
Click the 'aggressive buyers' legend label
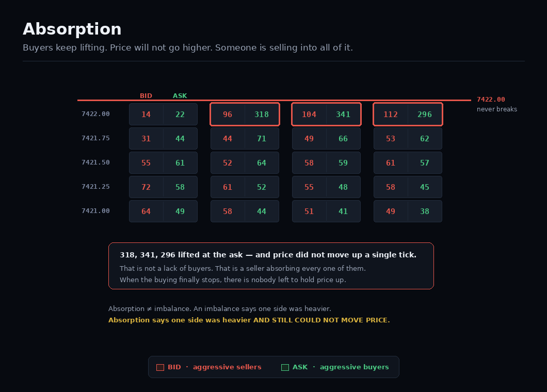tap(354, 367)
